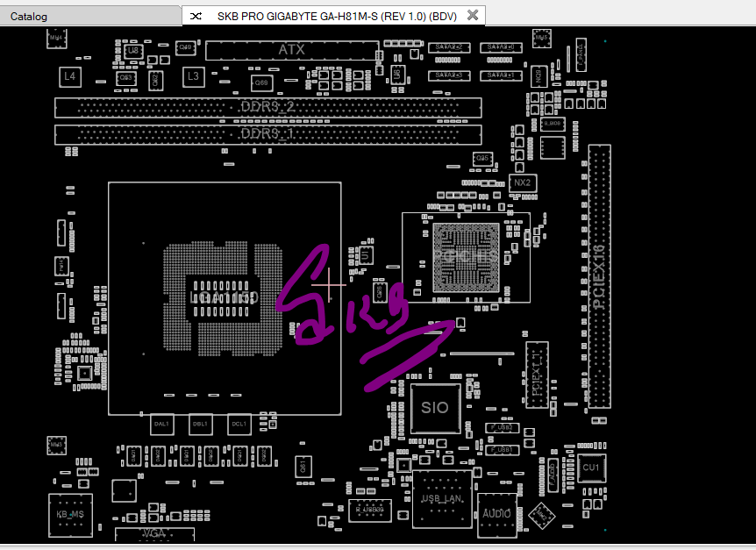Select component NX2
The image size is (756, 550).
click(x=523, y=183)
